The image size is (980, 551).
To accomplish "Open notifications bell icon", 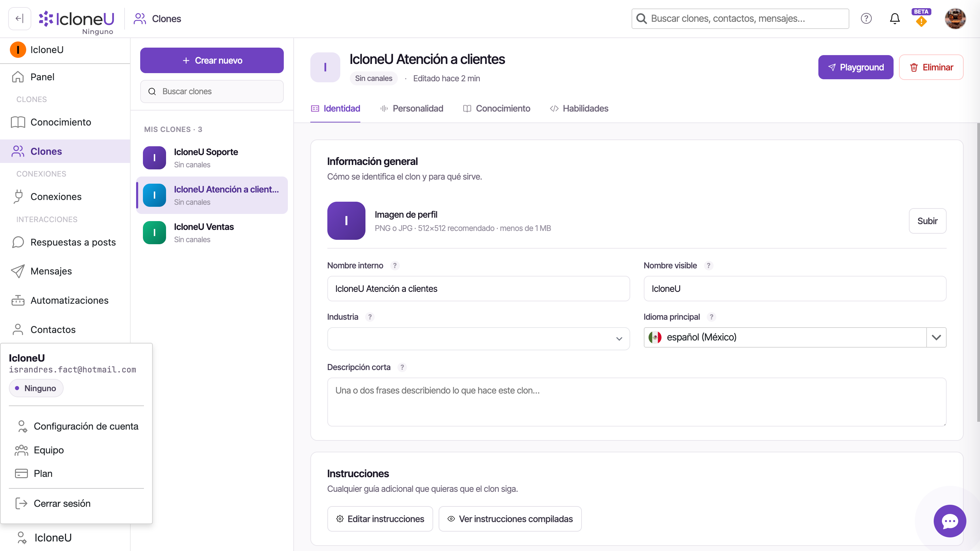I will pyautogui.click(x=894, y=18).
